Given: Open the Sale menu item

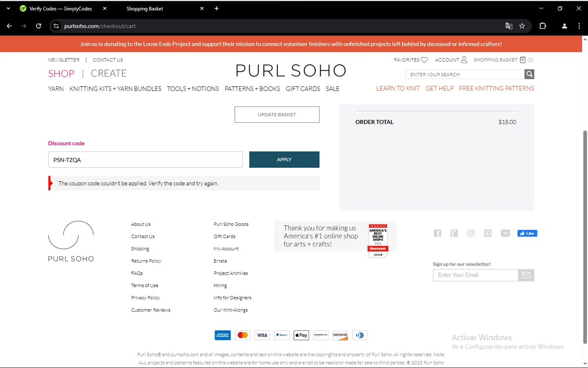Looking at the screenshot, I should click(332, 89).
